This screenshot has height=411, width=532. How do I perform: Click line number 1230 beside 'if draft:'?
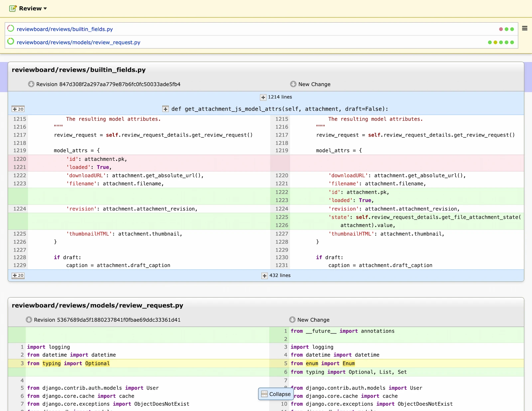click(282, 257)
